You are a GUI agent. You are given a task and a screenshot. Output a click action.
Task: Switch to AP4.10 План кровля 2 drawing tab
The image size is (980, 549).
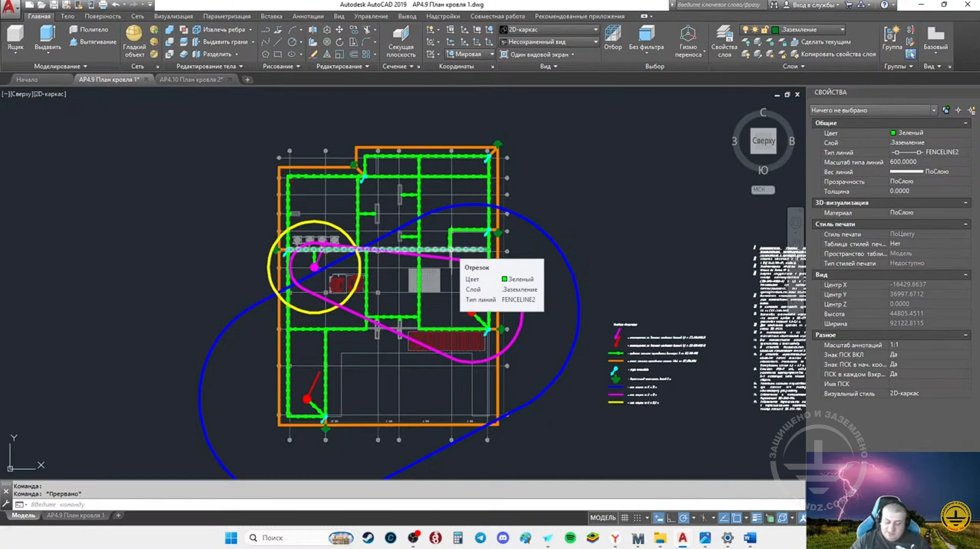pyautogui.click(x=192, y=80)
